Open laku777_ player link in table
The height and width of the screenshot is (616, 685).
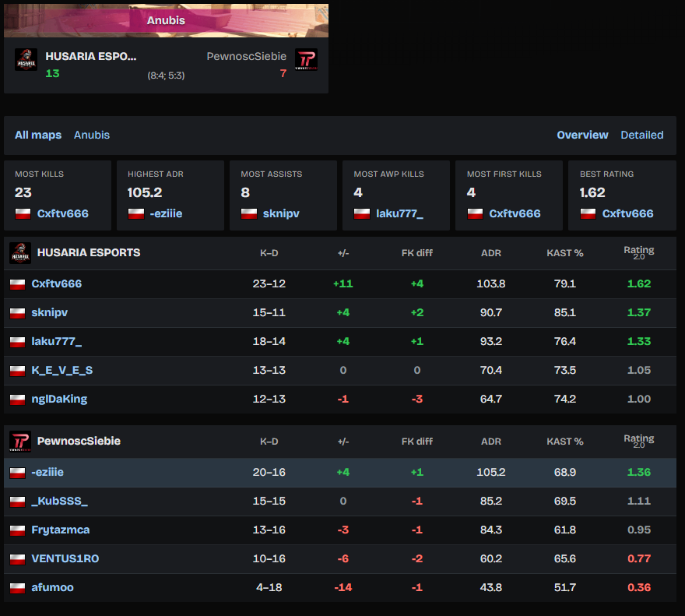[x=56, y=341]
